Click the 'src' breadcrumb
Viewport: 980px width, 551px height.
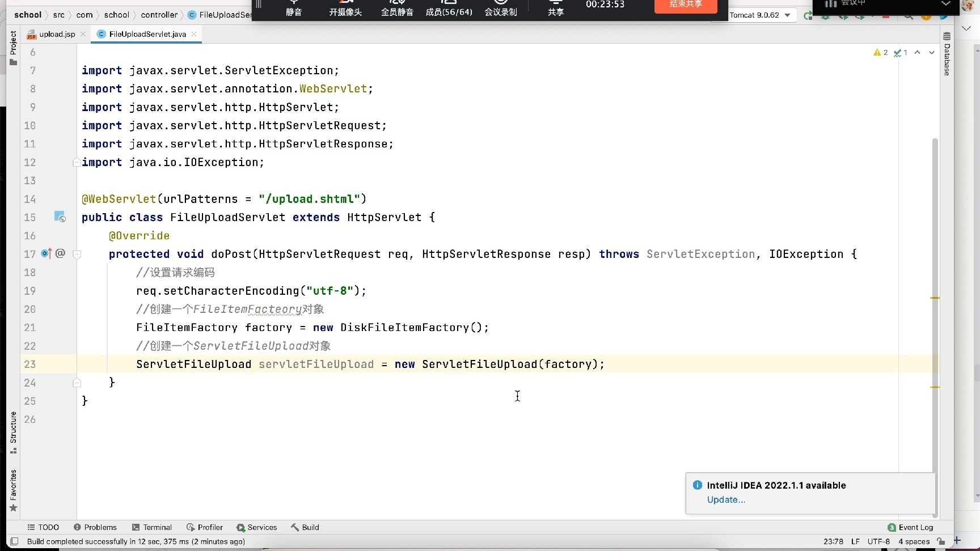click(x=59, y=15)
